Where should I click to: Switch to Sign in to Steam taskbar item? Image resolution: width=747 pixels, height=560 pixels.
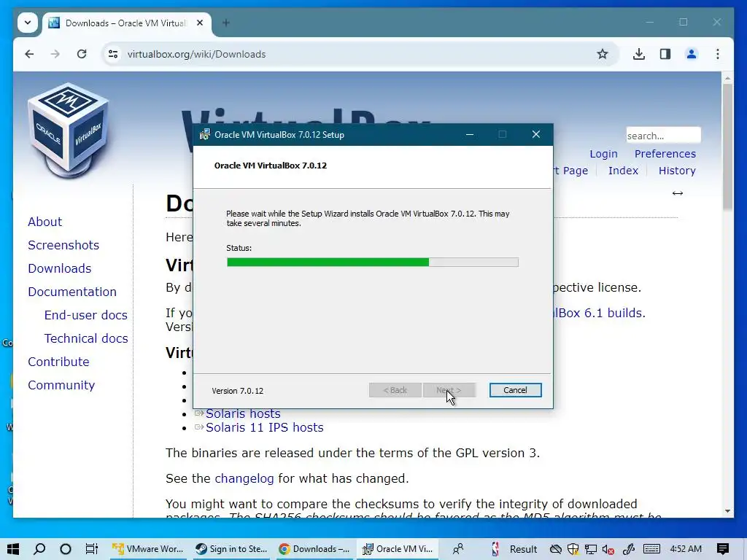233,549
